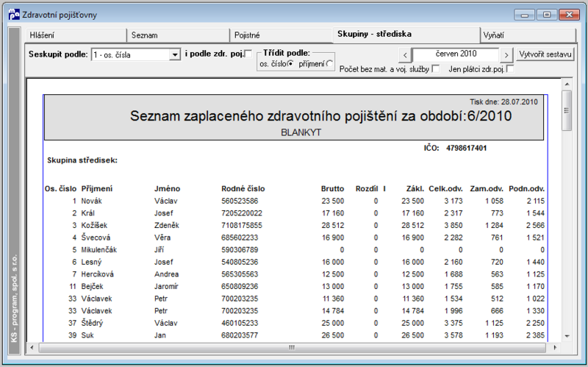Click the 'Rodné číslo' column header
Screen dimensions: 588x367
click(x=243, y=189)
